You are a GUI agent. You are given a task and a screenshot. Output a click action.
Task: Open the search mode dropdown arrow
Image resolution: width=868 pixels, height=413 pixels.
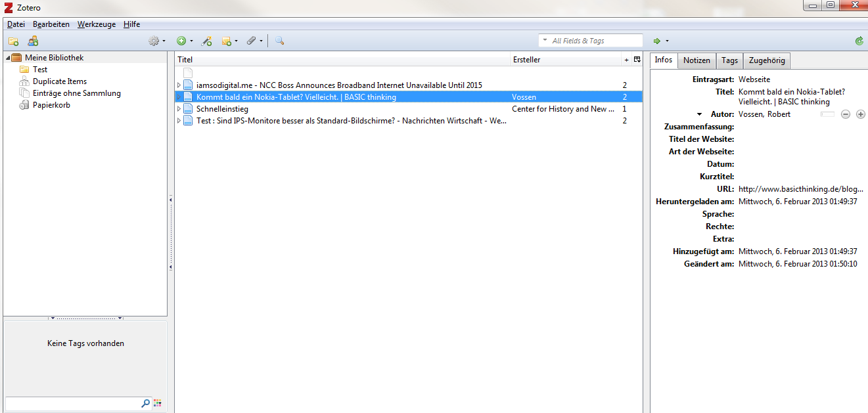point(545,41)
